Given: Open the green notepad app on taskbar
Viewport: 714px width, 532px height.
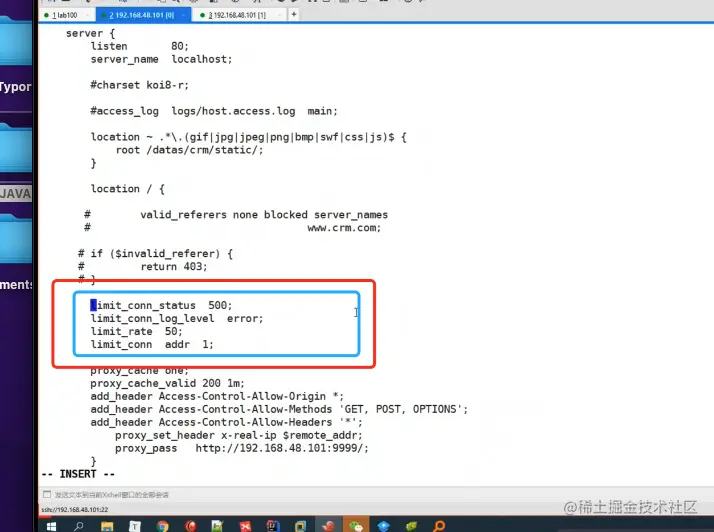Looking at the screenshot, I should pyautogui.click(x=217, y=527).
